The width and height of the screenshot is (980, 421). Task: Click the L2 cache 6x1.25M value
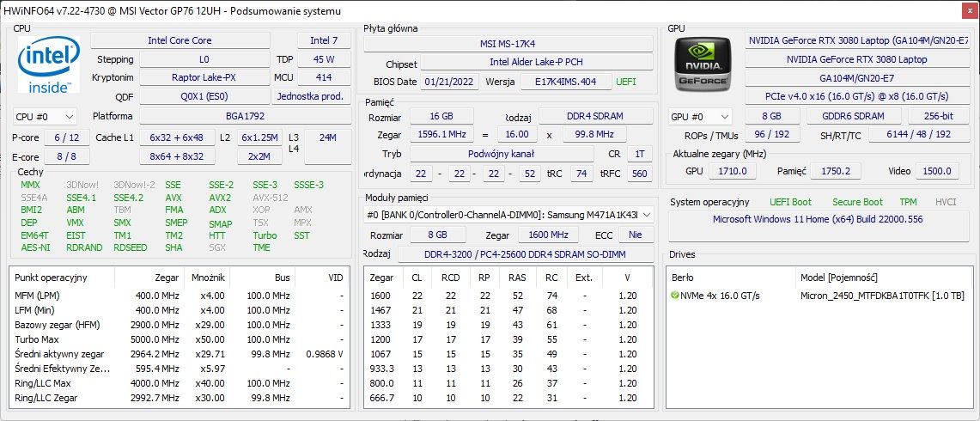coord(259,137)
